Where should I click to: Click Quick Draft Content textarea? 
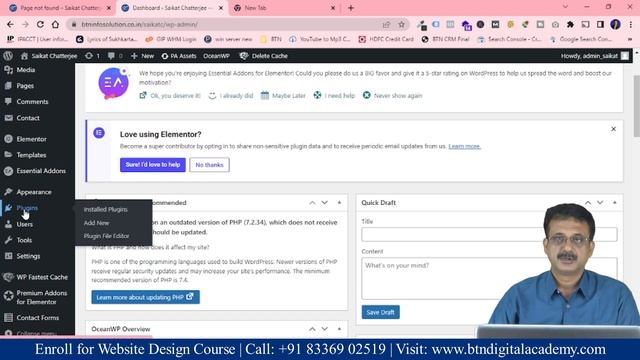pyautogui.click(x=489, y=278)
